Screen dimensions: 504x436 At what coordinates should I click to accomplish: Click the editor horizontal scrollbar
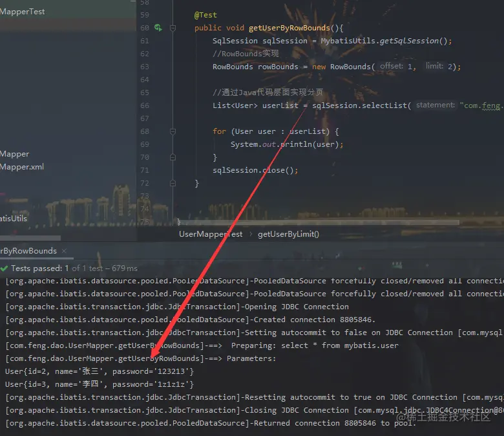[318, 223]
